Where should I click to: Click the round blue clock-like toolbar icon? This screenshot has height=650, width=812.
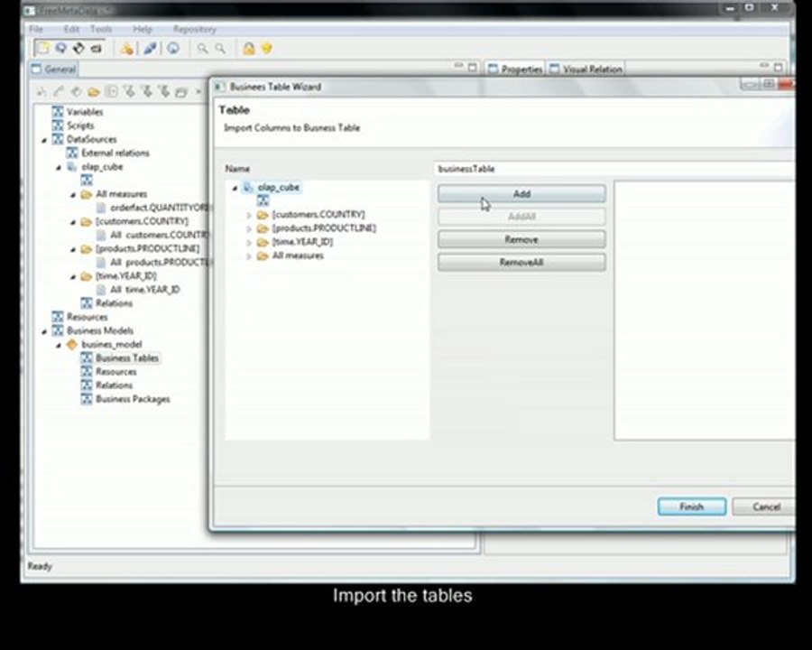(173, 49)
